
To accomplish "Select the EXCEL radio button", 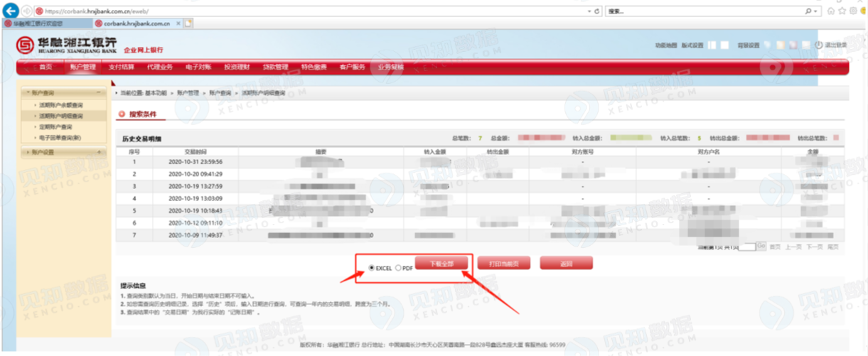I will pyautogui.click(x=372, y=268).
